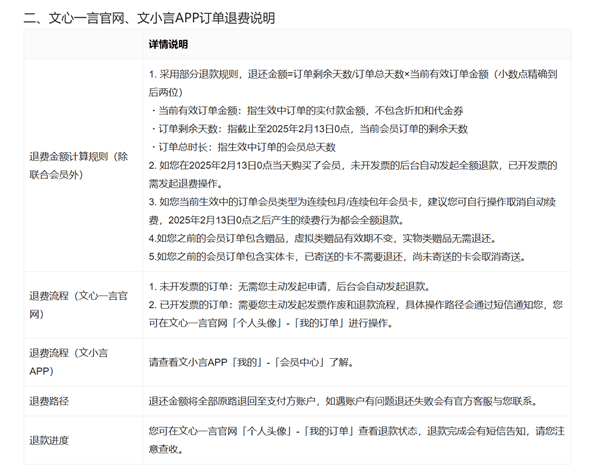Select the 退费流程（文心一言官网）row label
Screen dimensions: 600x474
click(78, 305)
